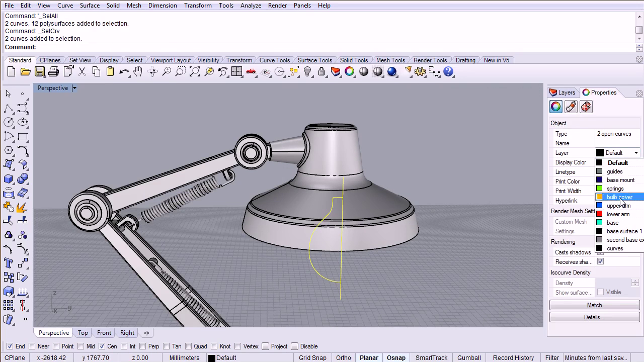Click the Help question mark icon

click(448, 72)
